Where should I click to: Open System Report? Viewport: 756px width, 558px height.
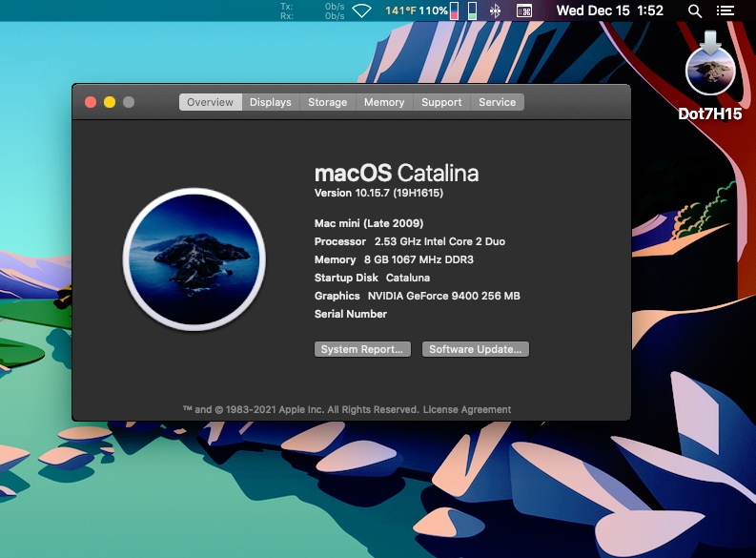pyautogui.click(x=362, y=349)
